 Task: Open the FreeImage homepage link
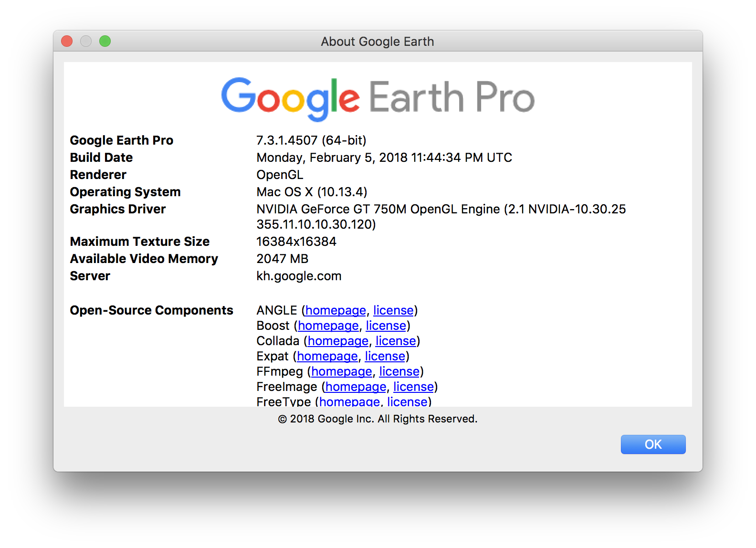(x=356, y=387)
